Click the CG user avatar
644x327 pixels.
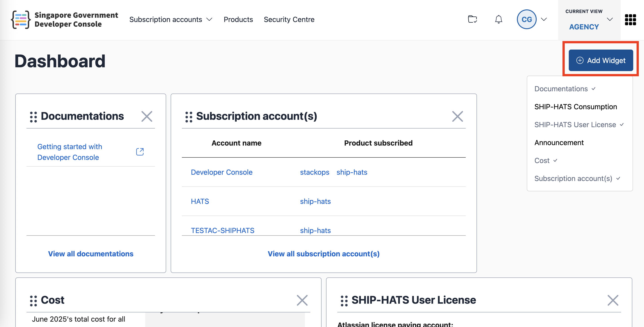[x=527, y=19]
